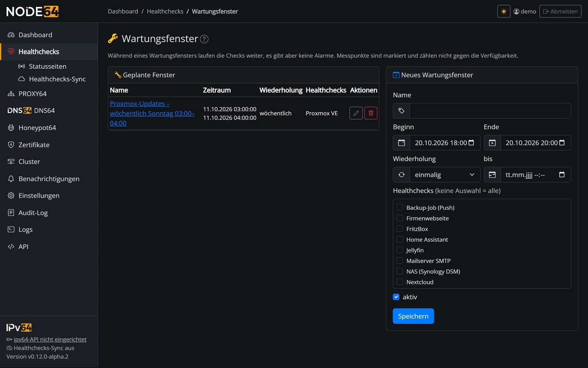The width and height of the screenshot is (588, 368).
Task: Open Dashboard in the sidebar
Action: (49, 35)
